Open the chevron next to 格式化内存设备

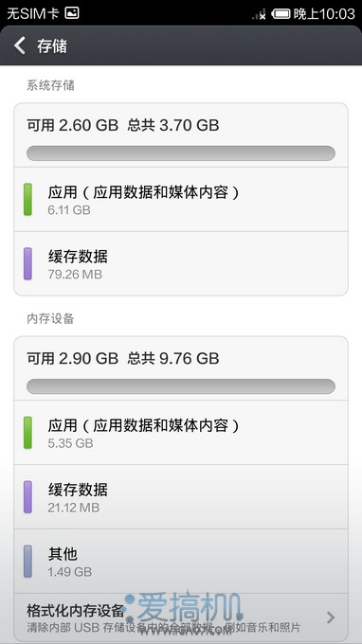pos(331,617)
